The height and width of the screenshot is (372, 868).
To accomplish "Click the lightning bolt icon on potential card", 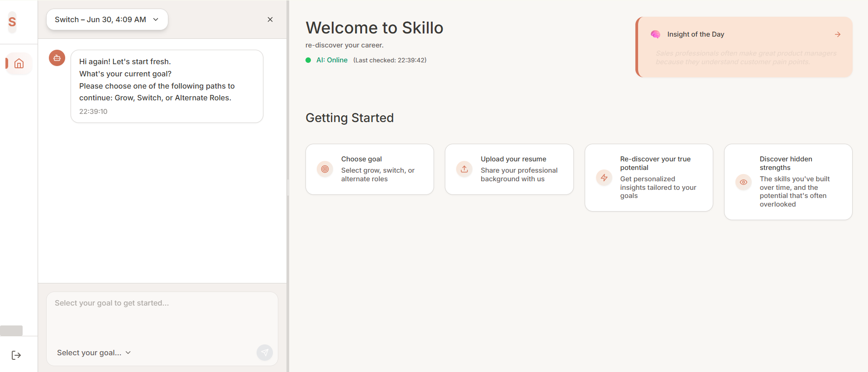I will [604, 178].
